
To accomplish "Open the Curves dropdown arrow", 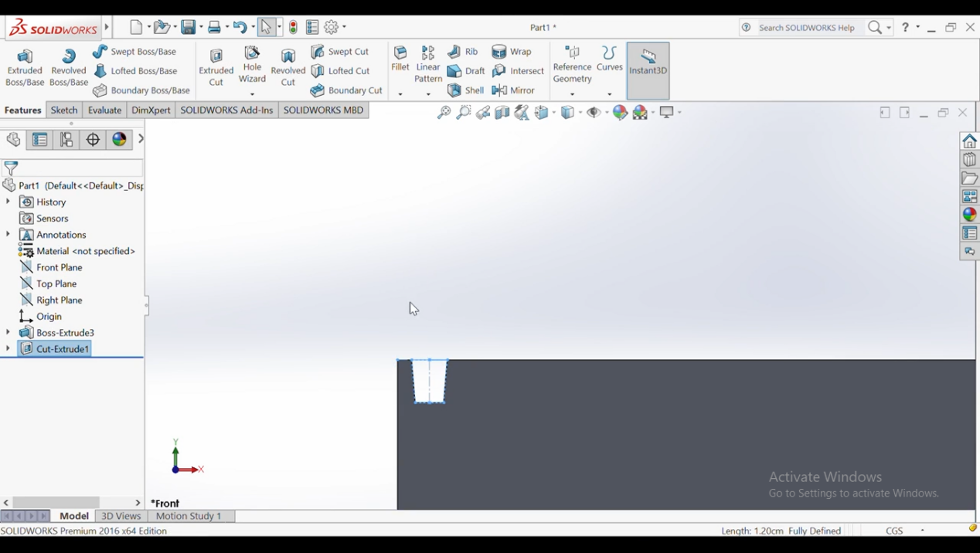I will coord(610,94).
